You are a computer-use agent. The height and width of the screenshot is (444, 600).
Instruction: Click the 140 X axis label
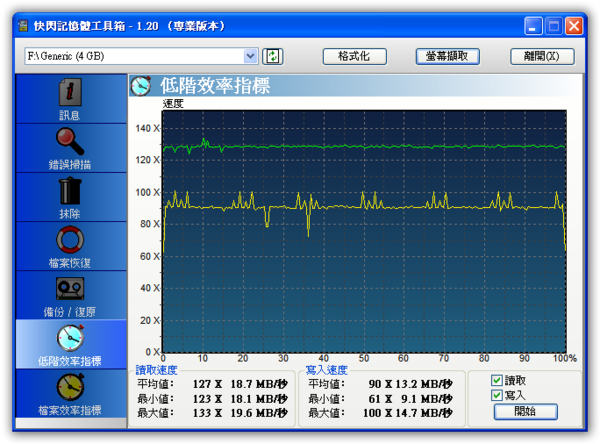pos(148,129)
